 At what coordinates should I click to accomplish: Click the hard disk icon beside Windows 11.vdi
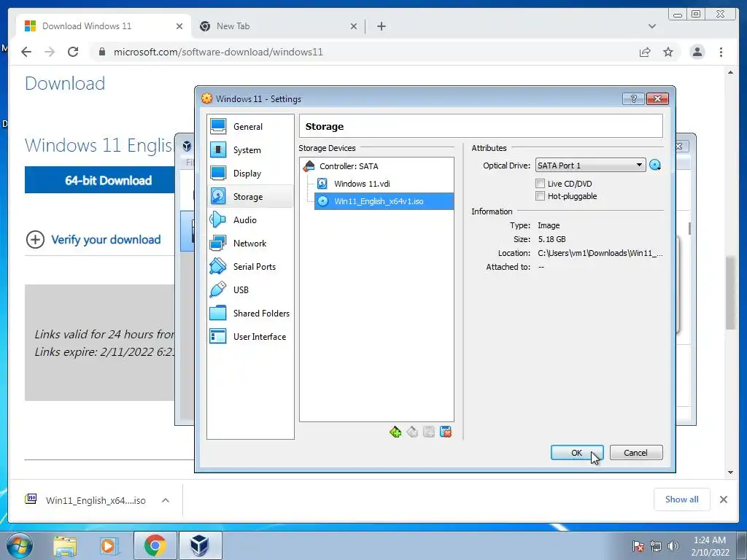(322, 184)
